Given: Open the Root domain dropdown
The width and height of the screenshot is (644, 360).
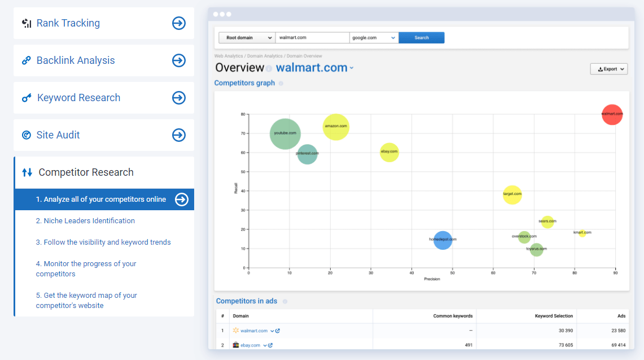Looking at the screenshot, I should (247, 37).
